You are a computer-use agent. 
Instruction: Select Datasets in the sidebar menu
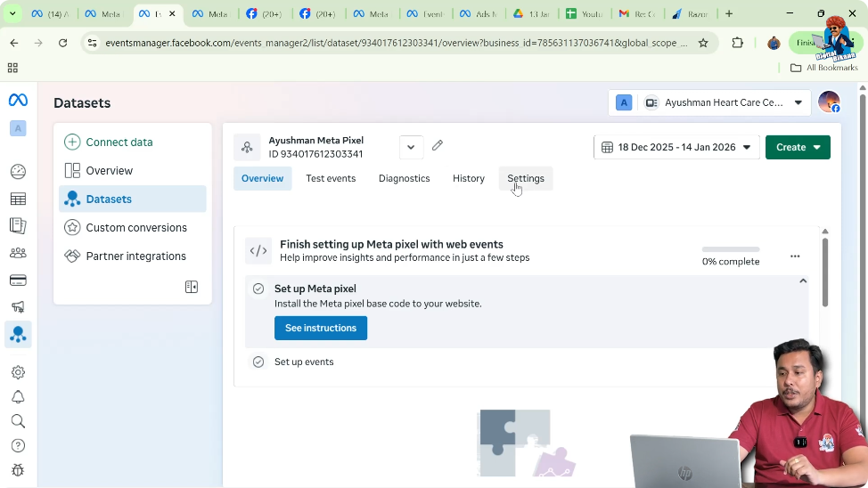tap(133, 199)
